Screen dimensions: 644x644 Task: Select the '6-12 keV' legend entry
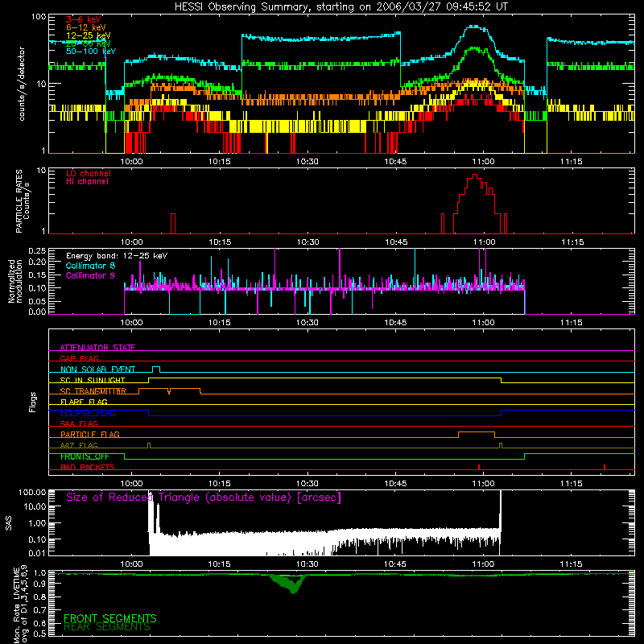(86, 27)
